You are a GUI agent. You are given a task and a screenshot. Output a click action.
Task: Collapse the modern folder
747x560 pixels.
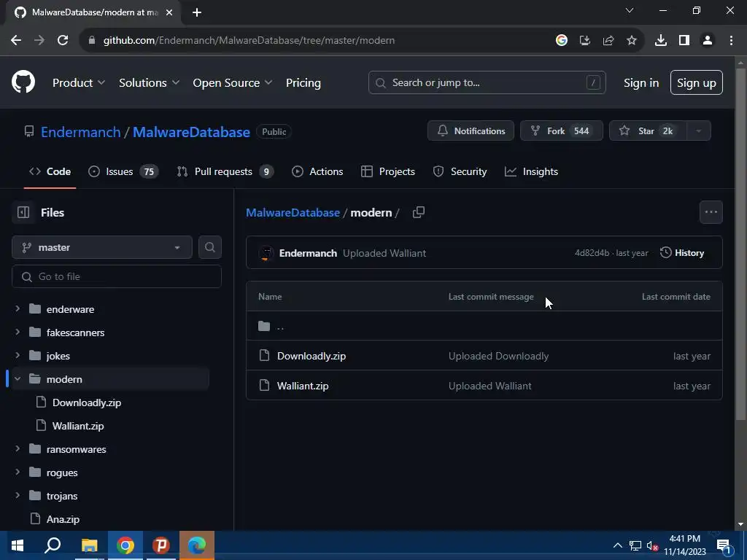point(18,379)
